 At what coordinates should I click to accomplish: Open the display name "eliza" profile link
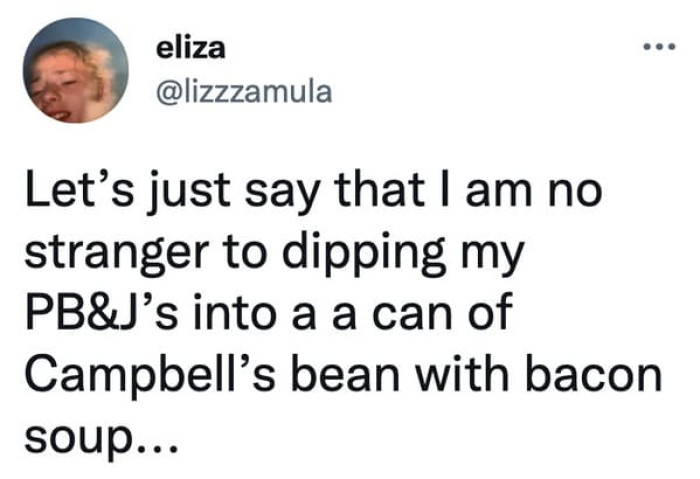(x=183, y=47)
